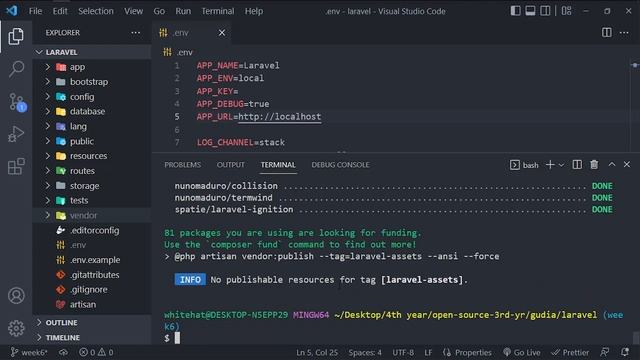Open the Extensions view

16,167
